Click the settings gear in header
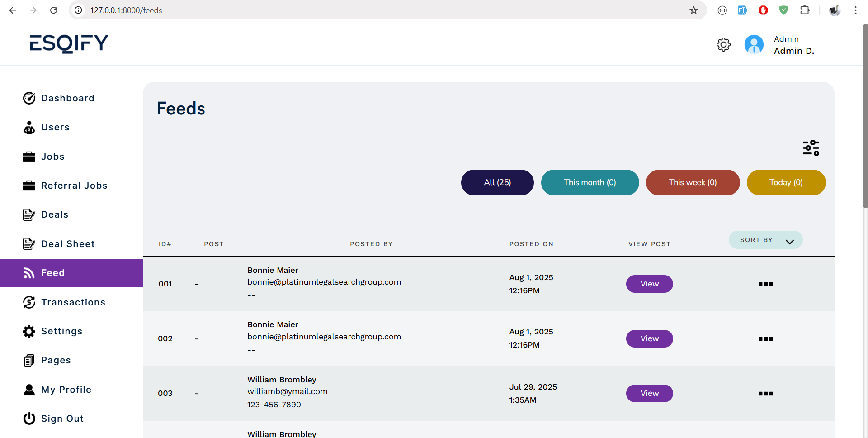868x438 pixels. [723, 45]
